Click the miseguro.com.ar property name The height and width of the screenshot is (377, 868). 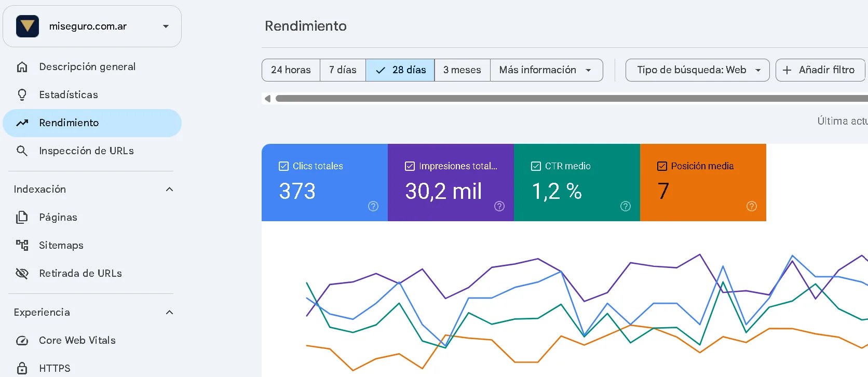tap(88, 26)
